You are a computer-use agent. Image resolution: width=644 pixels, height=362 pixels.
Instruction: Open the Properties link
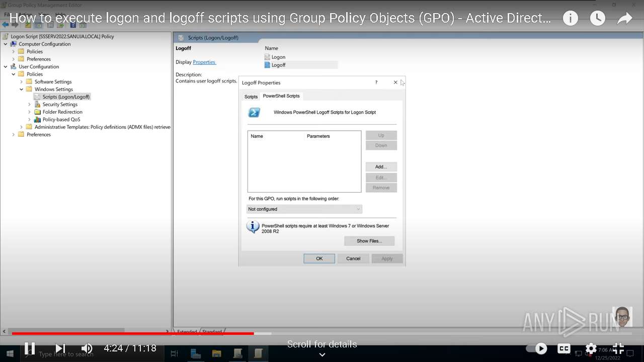(204, 62)
